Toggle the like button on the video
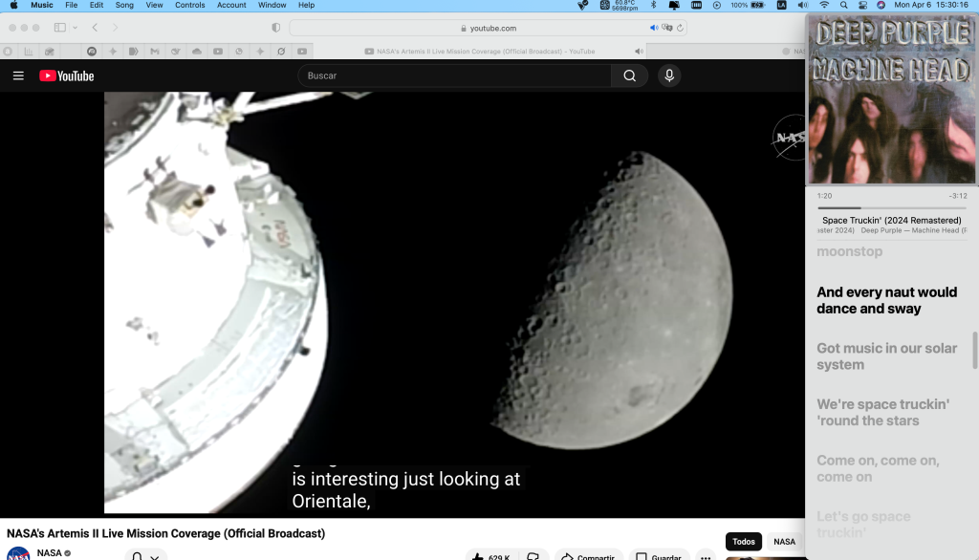The width and height of the screenshot is (979, 560). pos(488,556)
